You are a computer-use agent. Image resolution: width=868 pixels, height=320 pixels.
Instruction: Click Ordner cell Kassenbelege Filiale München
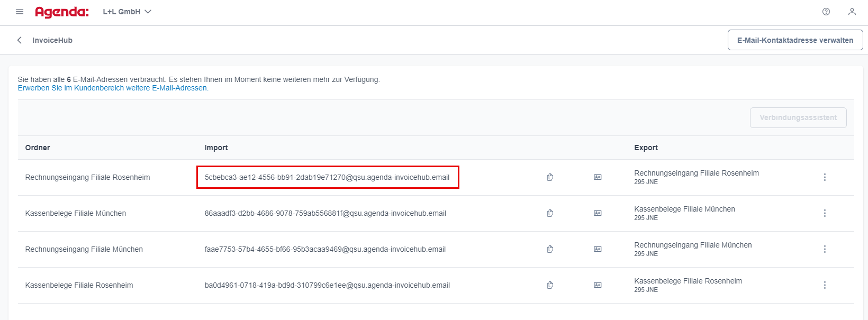tap(76, 213)
